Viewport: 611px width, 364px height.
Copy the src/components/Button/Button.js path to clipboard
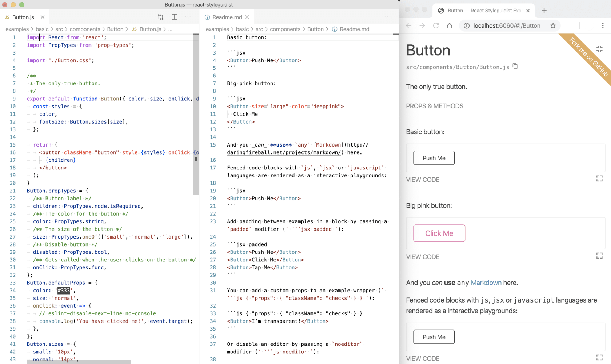(515, 66)
